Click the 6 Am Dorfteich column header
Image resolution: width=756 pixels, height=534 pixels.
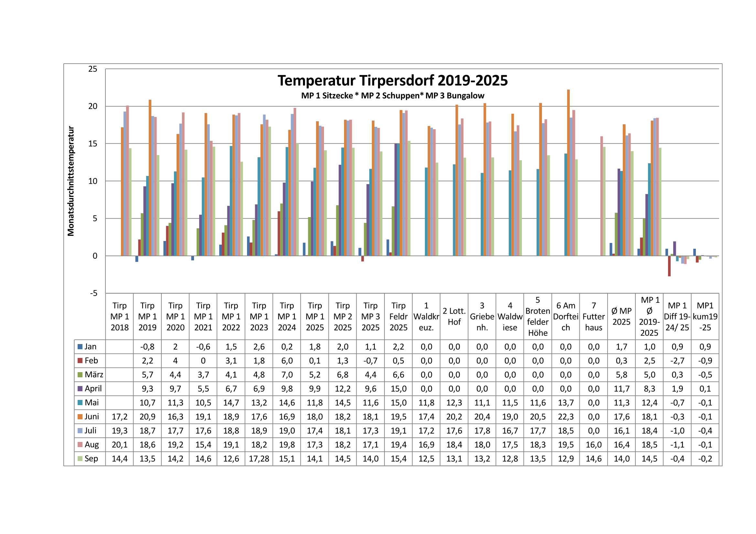coord(566,317)
